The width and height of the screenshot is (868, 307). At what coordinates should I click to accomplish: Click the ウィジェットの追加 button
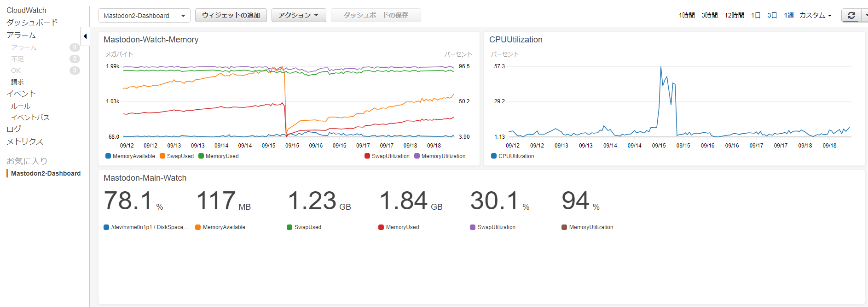pos(231,15)
